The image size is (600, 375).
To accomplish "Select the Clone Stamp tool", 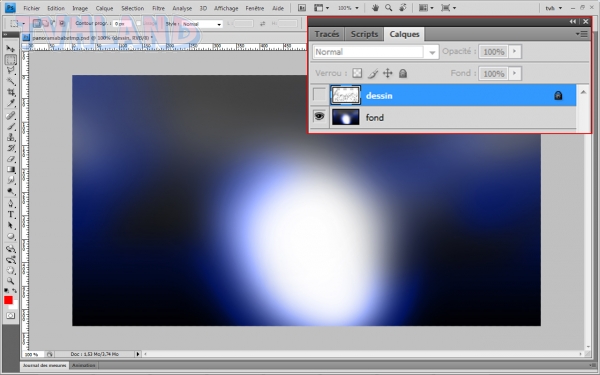I will pyautogui.click(x=10, y=137).
